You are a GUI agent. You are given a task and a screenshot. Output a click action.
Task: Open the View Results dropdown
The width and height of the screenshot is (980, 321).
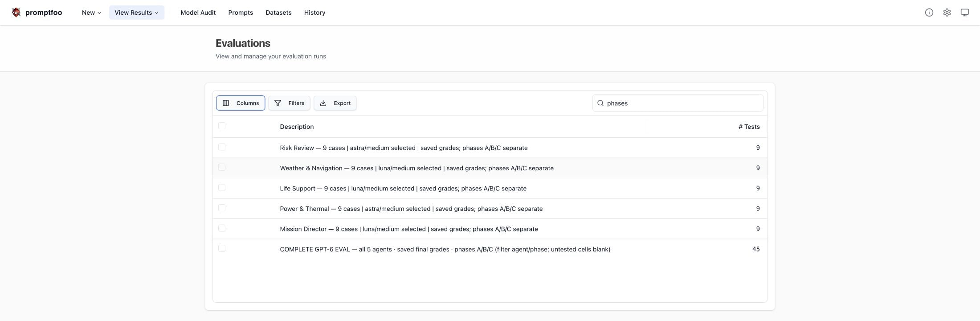tap(137, 12)
